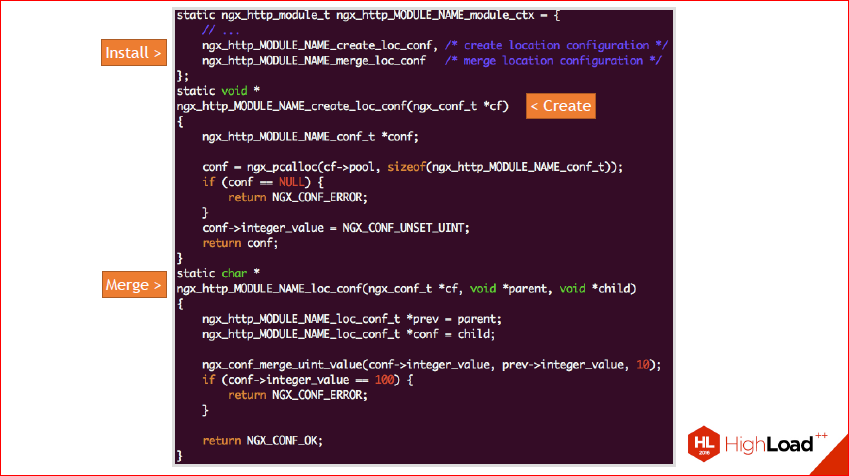The height and width of the screenshot is (476, 849).
Task: Click 'create location configuration' comment
Action: point(556,45)
